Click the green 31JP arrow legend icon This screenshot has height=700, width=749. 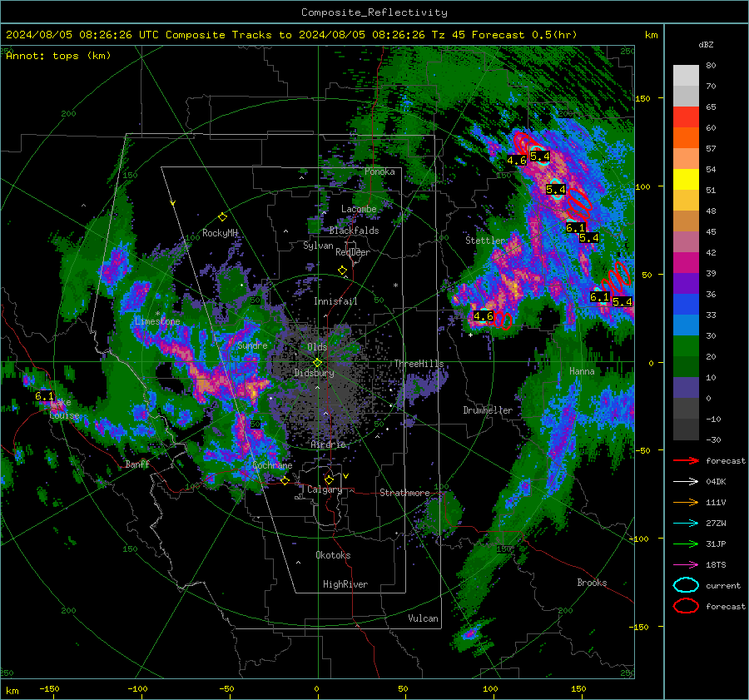click(x=686, y=544)
